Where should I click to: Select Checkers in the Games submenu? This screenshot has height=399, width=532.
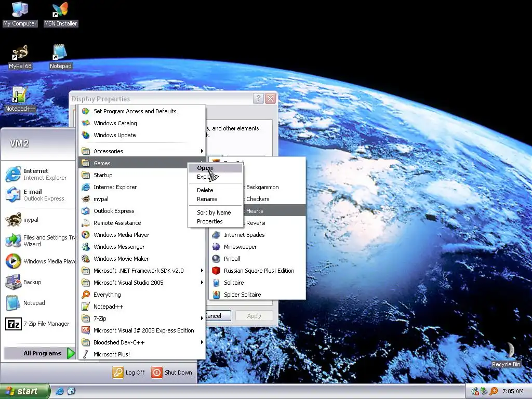tap(274, 199)
